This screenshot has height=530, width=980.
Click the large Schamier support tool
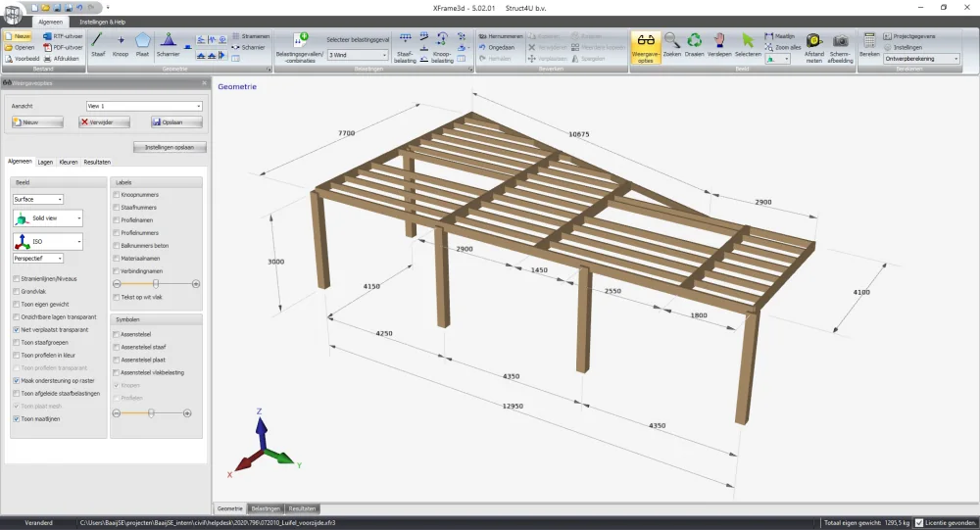168,45
